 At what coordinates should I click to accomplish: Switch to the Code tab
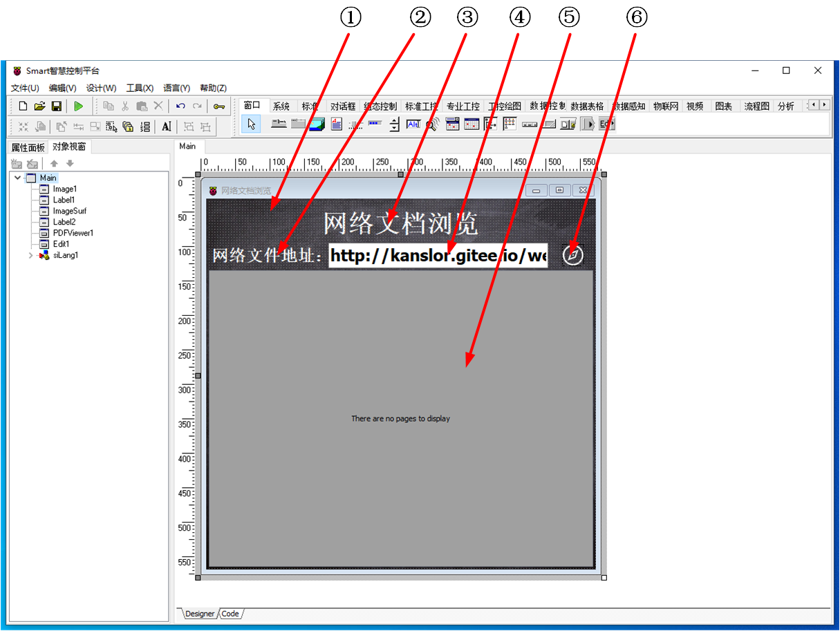pos(230,614)
